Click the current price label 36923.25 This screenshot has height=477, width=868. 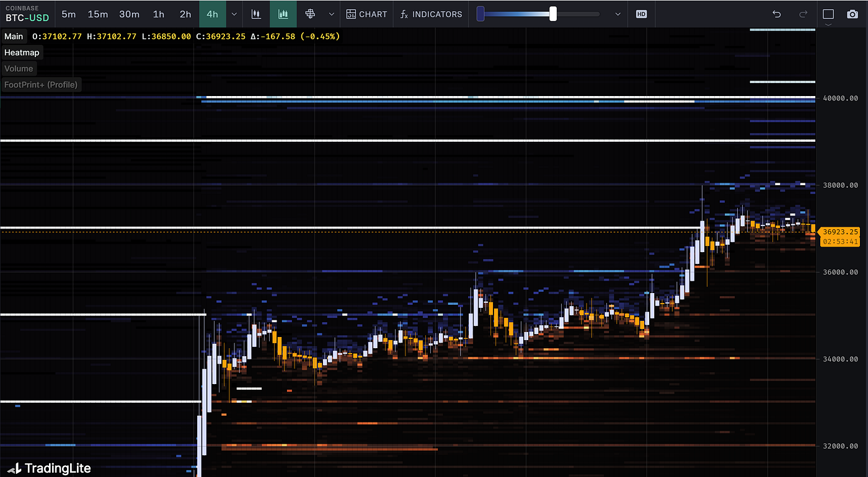click(841, 232)
